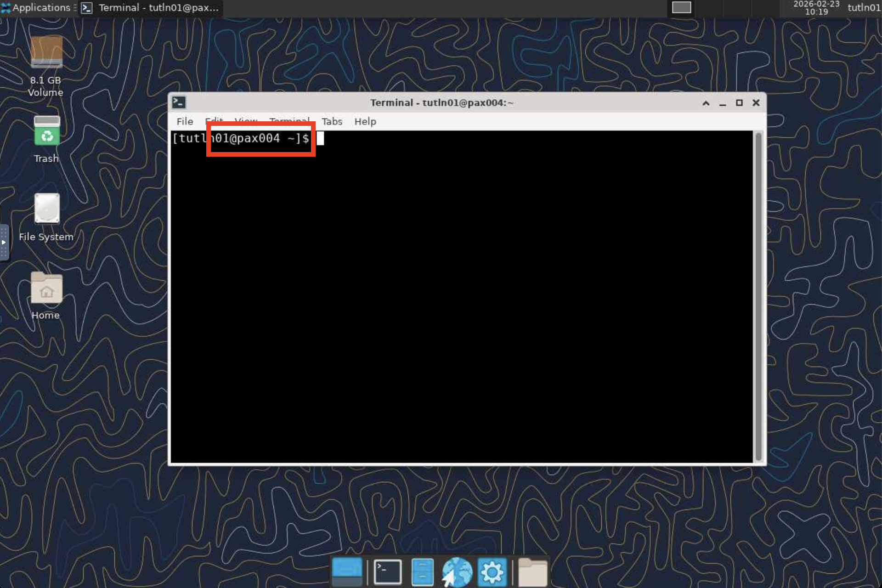Open folder icon at dock's right end
The height and width of the screenshot is (588, 882).
[532, 572]
